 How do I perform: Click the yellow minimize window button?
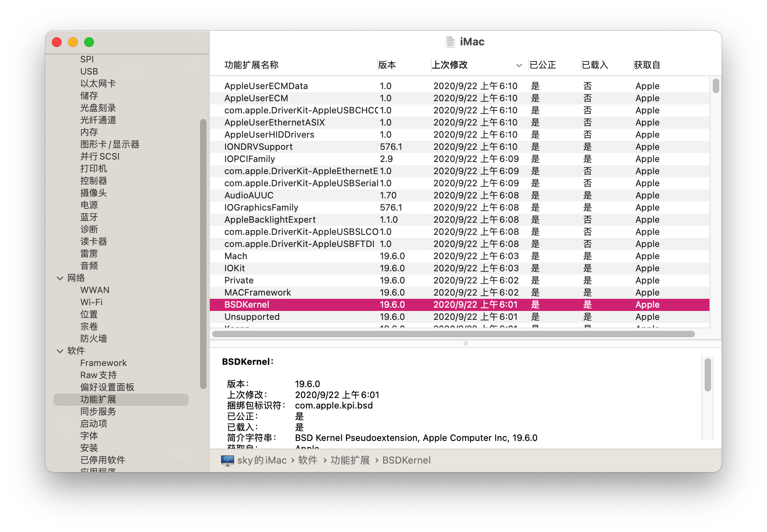(x=73, y=42)
